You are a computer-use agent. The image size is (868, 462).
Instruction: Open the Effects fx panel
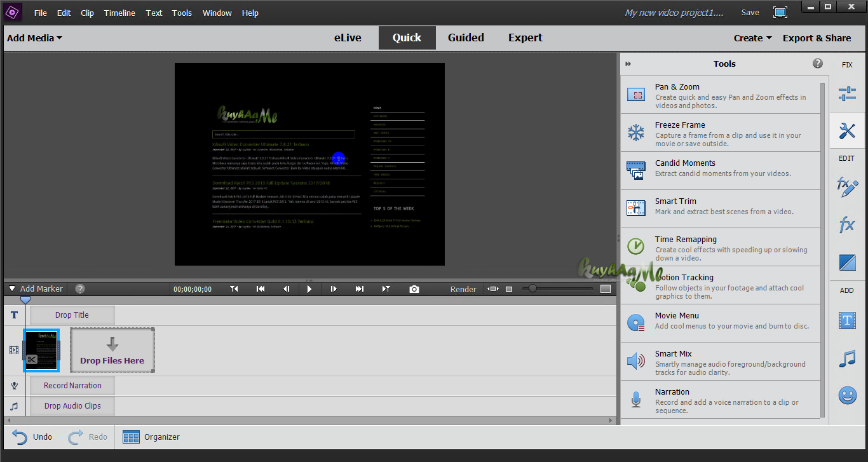[x=847, y=224]
